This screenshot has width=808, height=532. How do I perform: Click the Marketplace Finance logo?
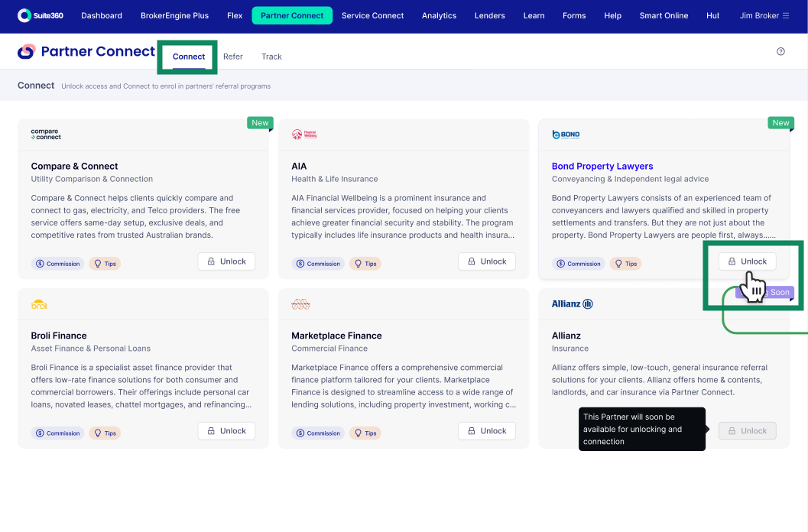(x=300, y=304)
